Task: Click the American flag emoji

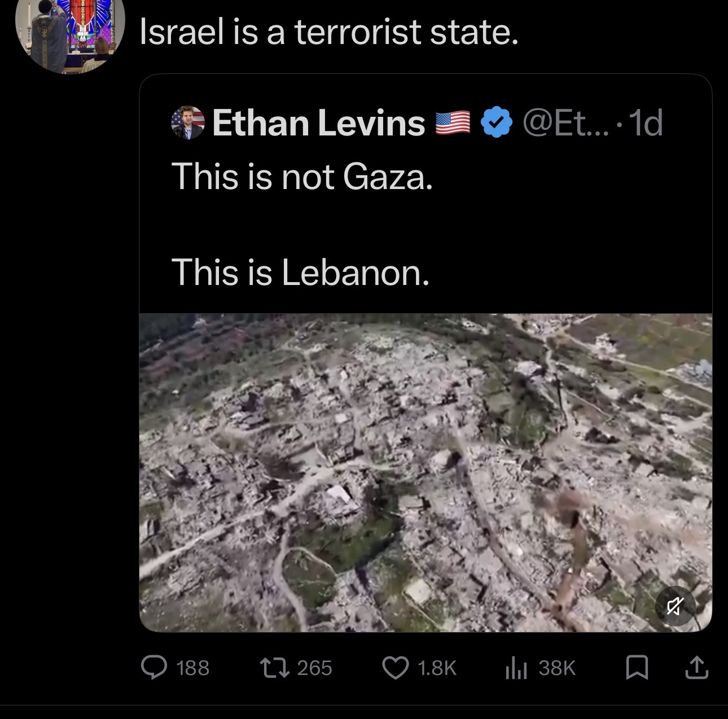Action: tap(453, 123)
